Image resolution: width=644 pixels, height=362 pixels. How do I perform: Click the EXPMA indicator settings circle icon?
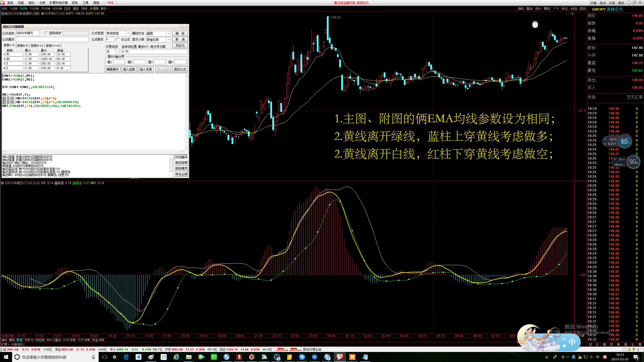(x=42, y=13)
